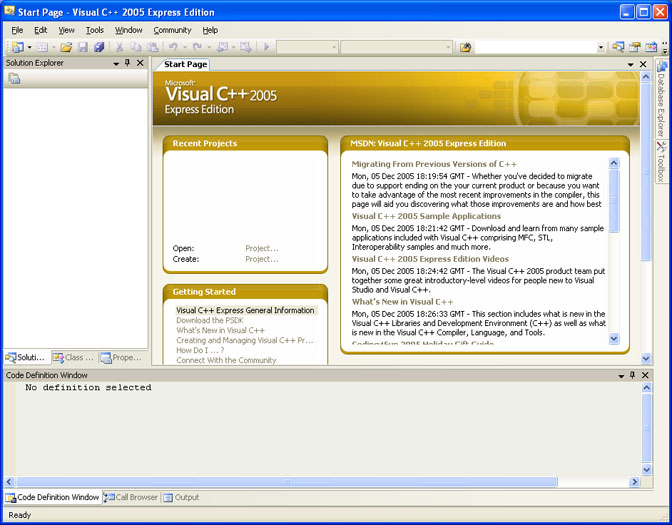The height and width of the screenshot is (525, 672).
Task: Open Connect With the Community link
Action: click(x=226, y=360)
